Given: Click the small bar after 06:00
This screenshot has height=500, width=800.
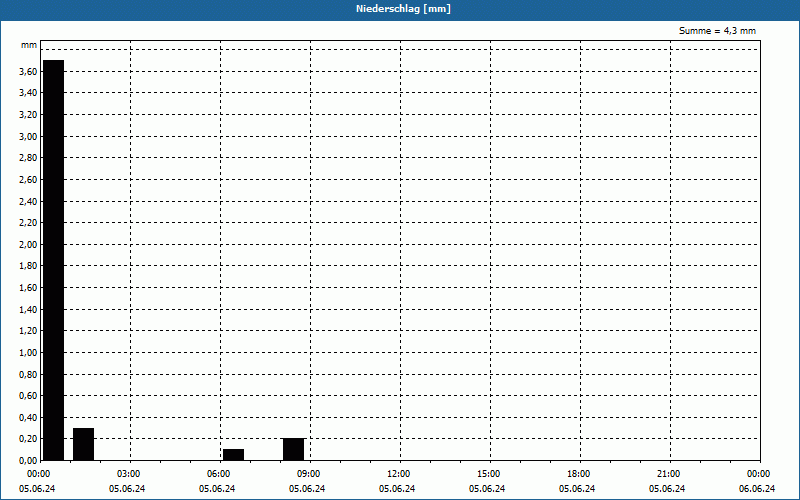Looking at the screenshot, I should [x=234, y=455].
